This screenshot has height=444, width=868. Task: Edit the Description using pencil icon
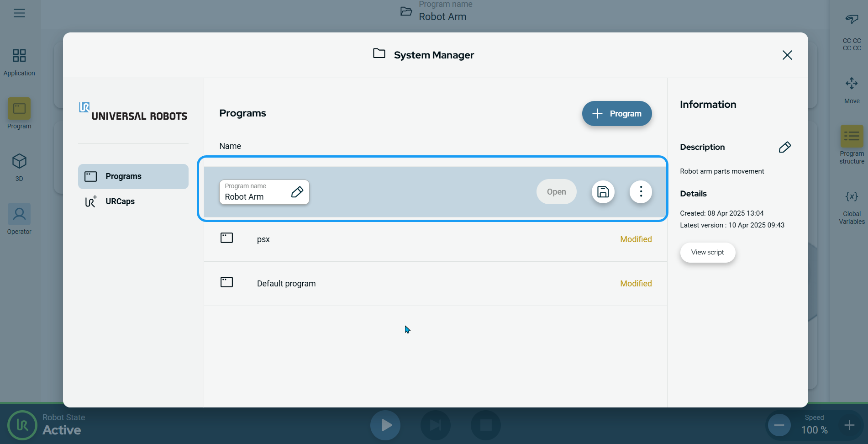[x=784, y=147]
